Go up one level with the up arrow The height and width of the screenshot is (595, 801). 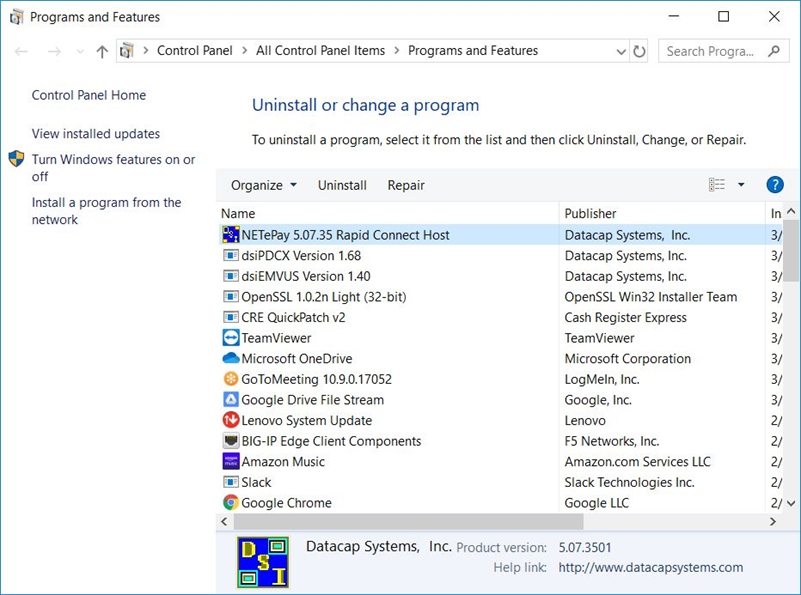click(x=102, y=51)
